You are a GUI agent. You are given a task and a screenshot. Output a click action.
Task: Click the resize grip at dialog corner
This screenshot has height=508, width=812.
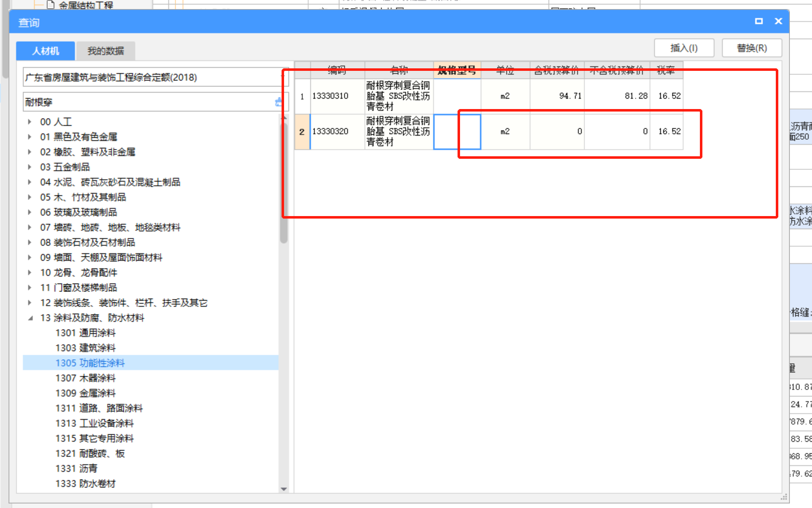784,497
